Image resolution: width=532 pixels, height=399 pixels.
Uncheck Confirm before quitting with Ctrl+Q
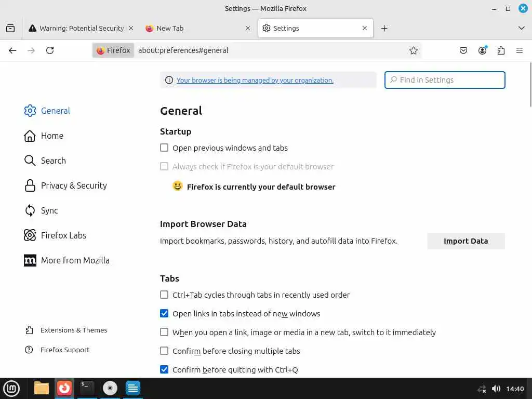(164, 369)
